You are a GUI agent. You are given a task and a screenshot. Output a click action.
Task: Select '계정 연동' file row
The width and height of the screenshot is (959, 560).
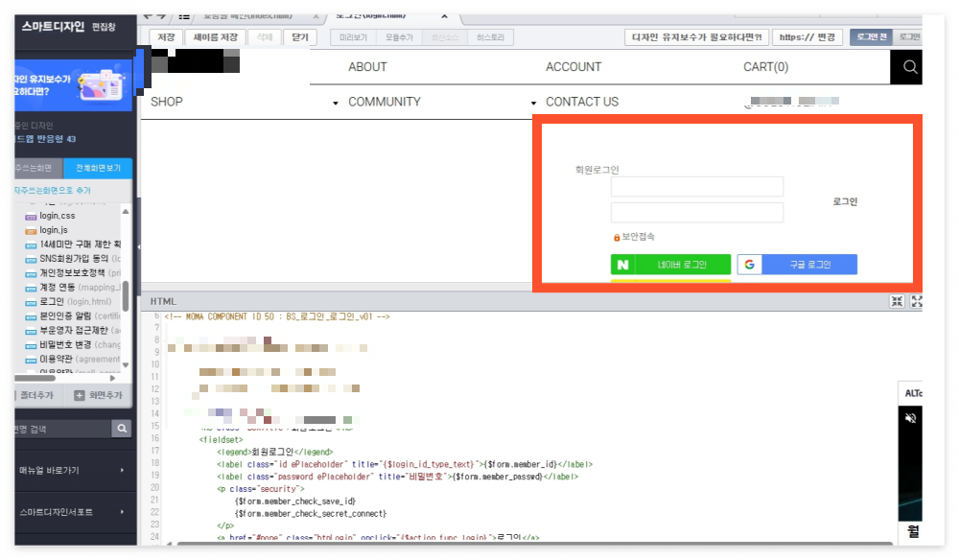click(x=73, y=288)
